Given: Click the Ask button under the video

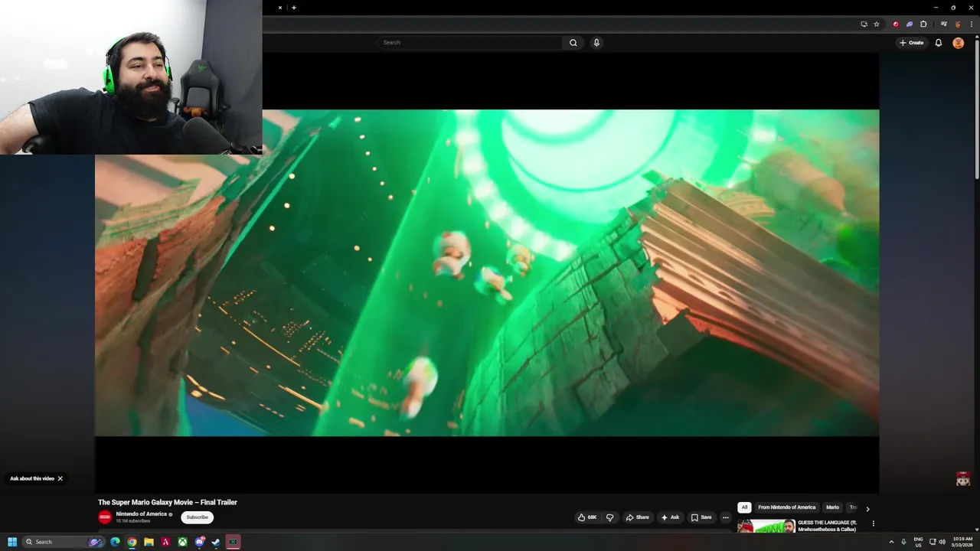Looking at the screenshot, I should (670, 517).
